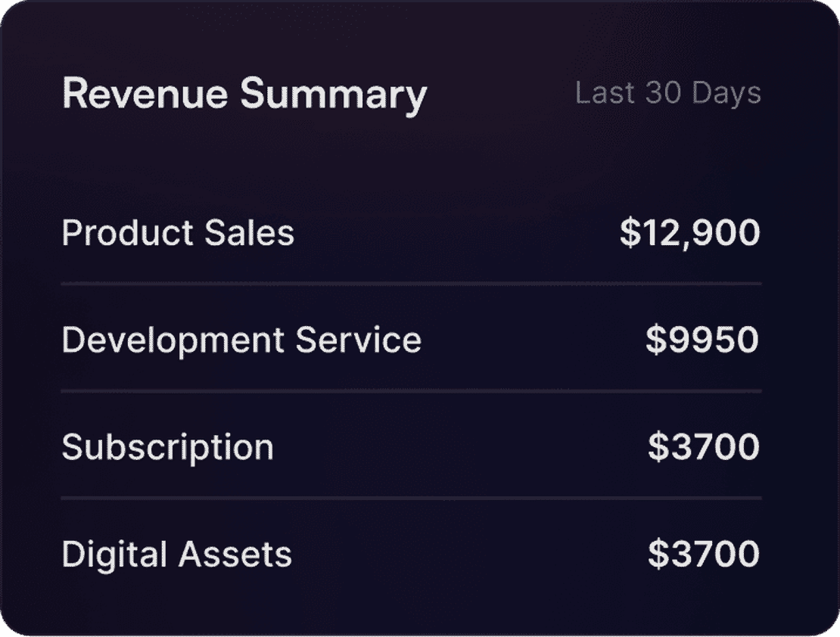
Task: Click the $3700 amount for Subscription
Action: [703, 447]
